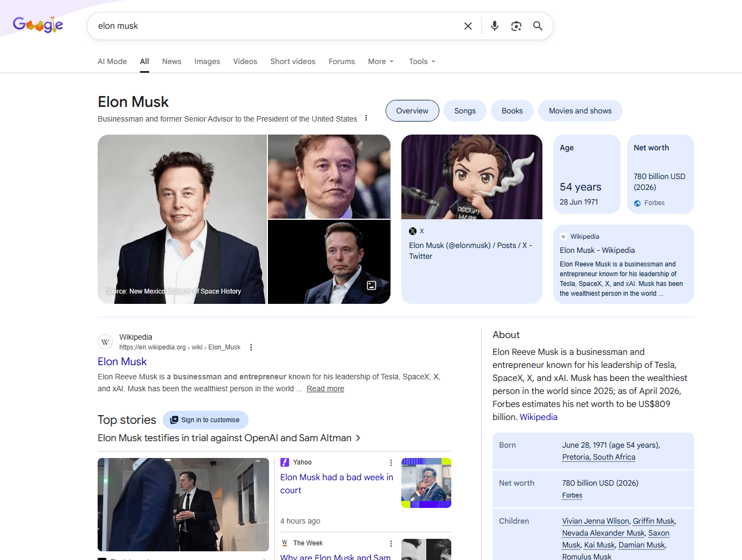The height and width of the screenshot is (560, 742).
Task: Open the dark background Elon Musk photo
Action: pyautogui.click(x=329, y=262)
